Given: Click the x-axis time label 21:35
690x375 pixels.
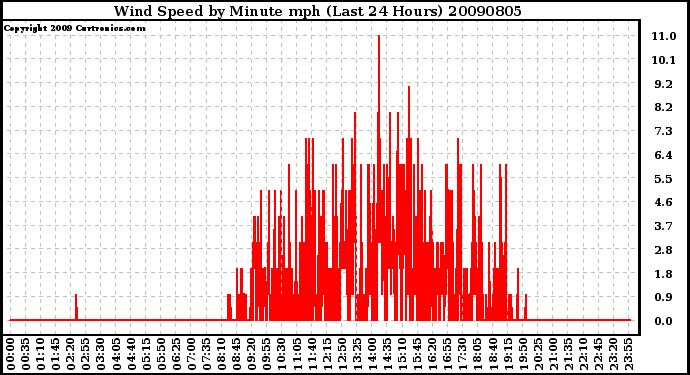Looking at the screenshot, I should 567,354.
